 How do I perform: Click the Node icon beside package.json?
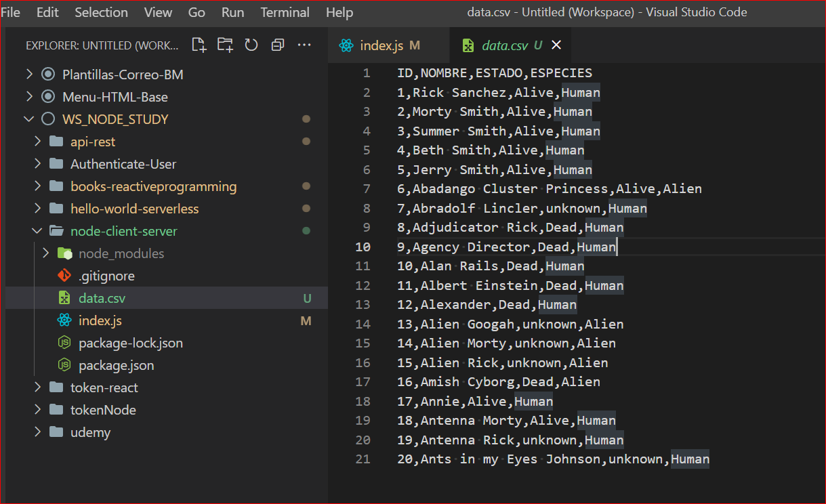point(64,365)
